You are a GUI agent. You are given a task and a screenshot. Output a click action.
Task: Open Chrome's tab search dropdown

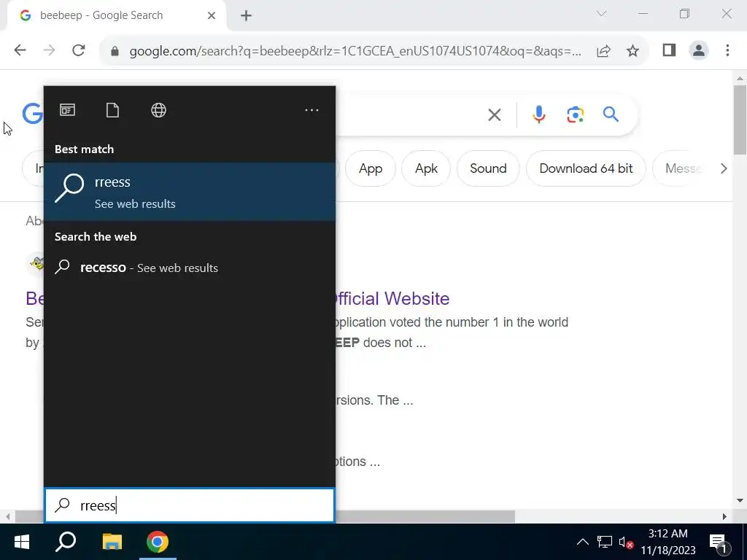click(x=601, y=13)
